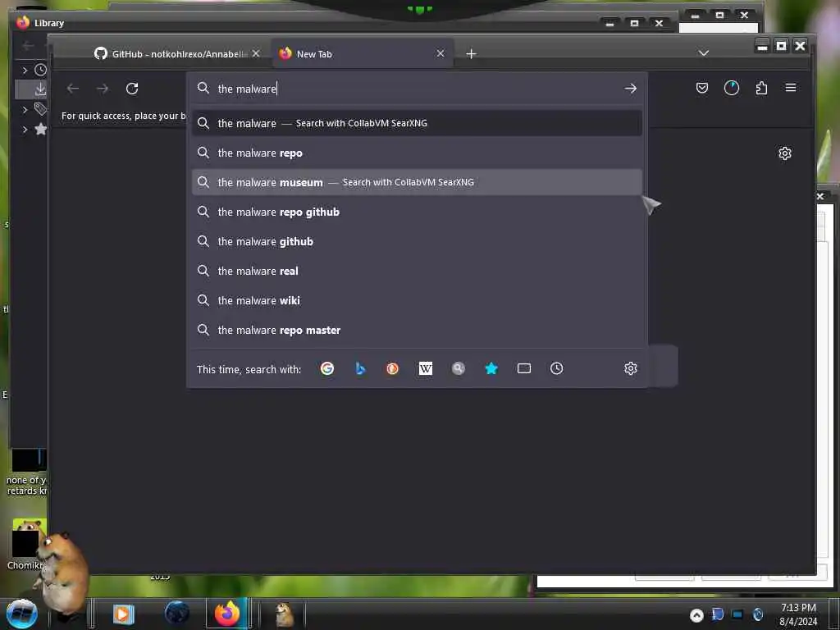Screen dimensions: 840x630
Task: Choose the 'the malware museum' suggestion
Action: point(417,182)
